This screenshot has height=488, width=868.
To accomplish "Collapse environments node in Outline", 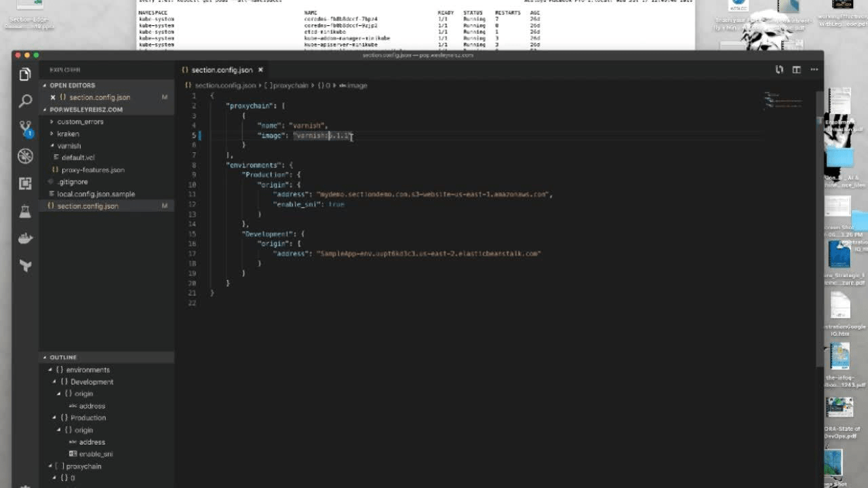I will [x=50, y=370].
